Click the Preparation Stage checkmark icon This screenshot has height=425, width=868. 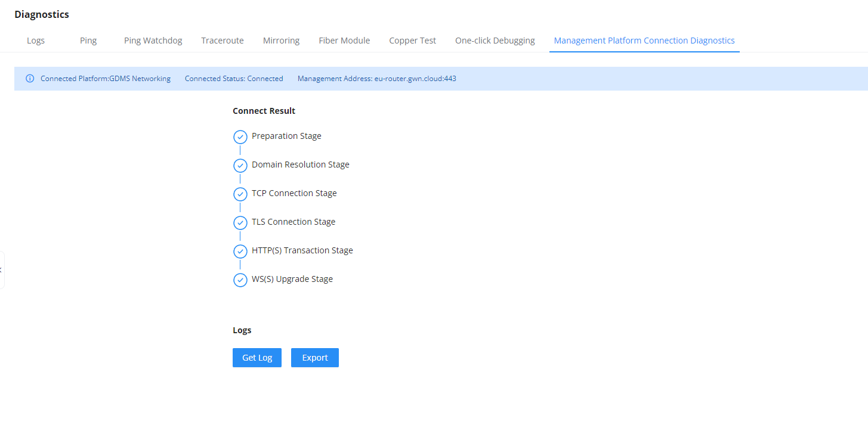[x=240, y=137]
